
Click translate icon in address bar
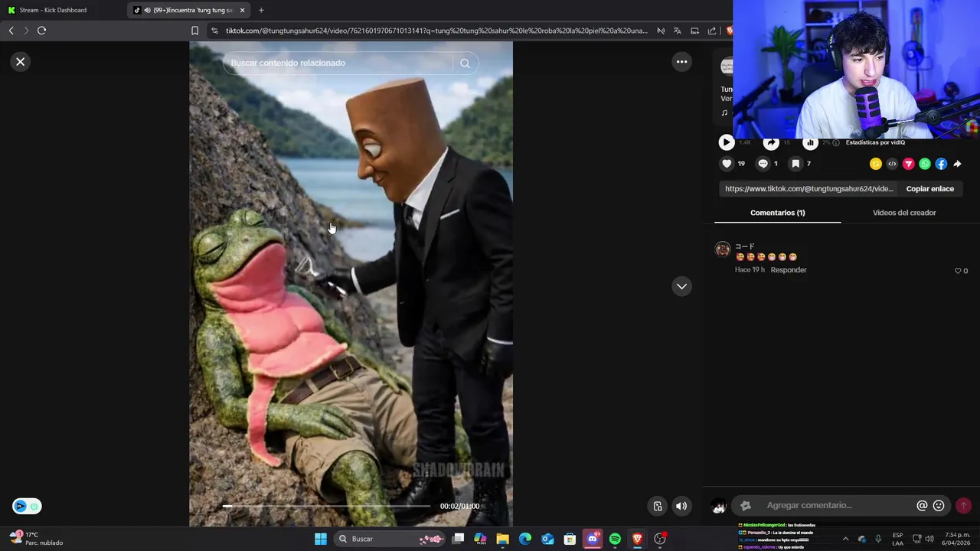click(x=678, y=31)
